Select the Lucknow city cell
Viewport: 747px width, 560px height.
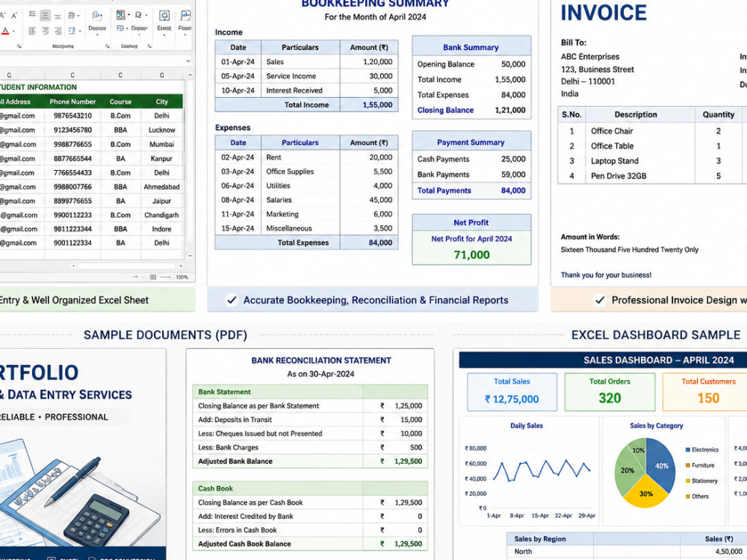tap(161, 130)
